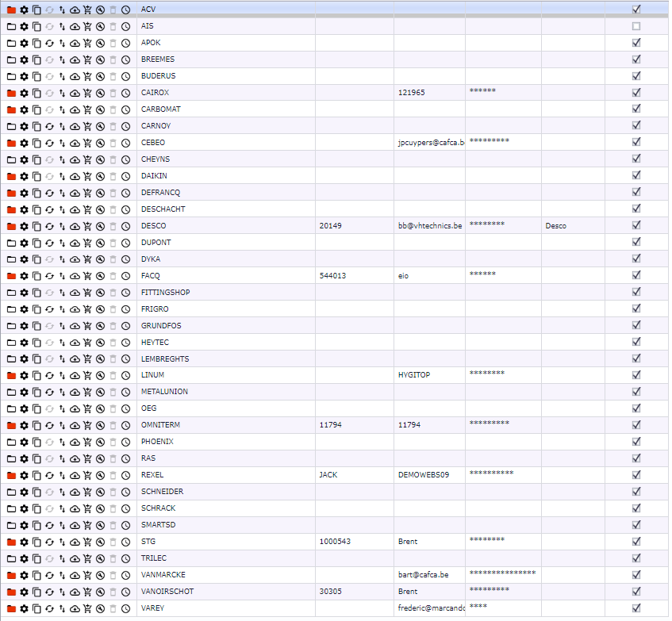Toggle the checkbox for LINUM
Viewport: 672px width, 621px height.
click(x=636, y=375)
